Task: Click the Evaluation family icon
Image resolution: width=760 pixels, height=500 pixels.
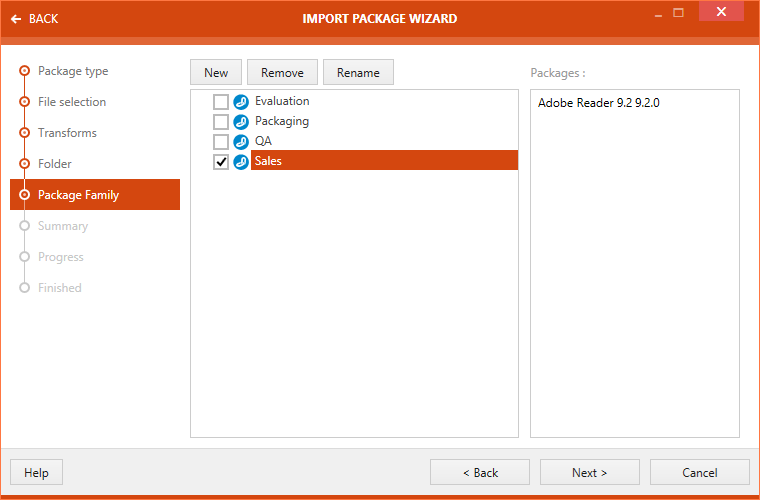Action: 241,102
